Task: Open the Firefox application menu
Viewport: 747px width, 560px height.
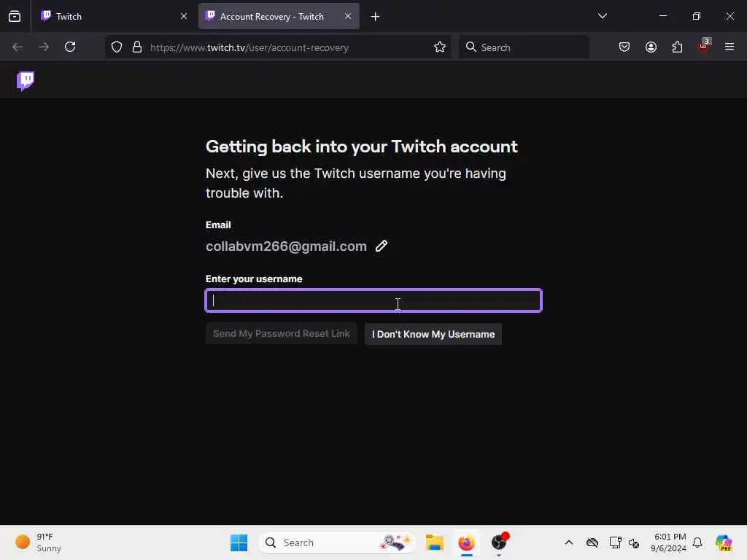Action: (729, 47)
